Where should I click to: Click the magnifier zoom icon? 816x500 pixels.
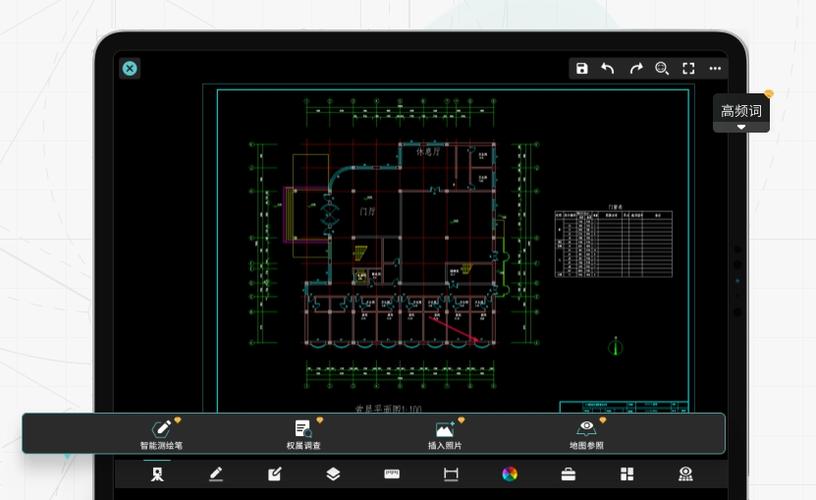click(x=662, y=69)
